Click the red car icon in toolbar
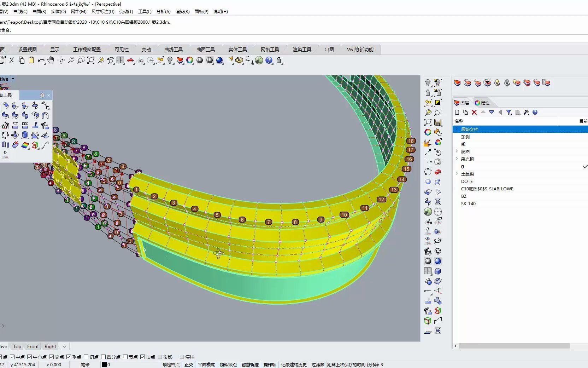The width and height of the screenshot is (588, 368). point(130,61)
